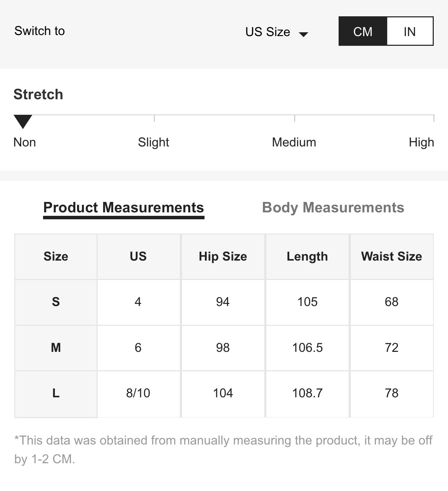This screenshot has width=448, height=491.
Task: Select the S size row
Action: tap(56, 302)
